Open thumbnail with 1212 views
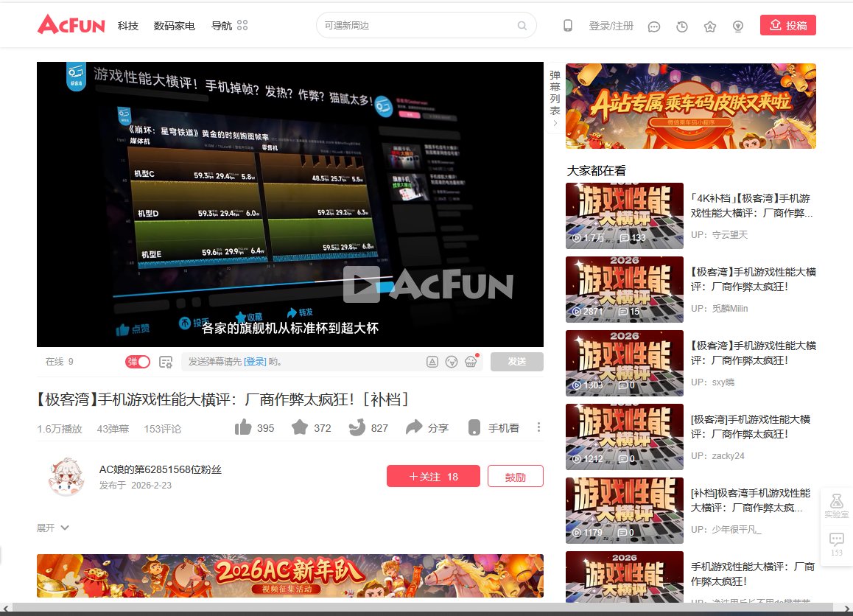 pos(625,437)
